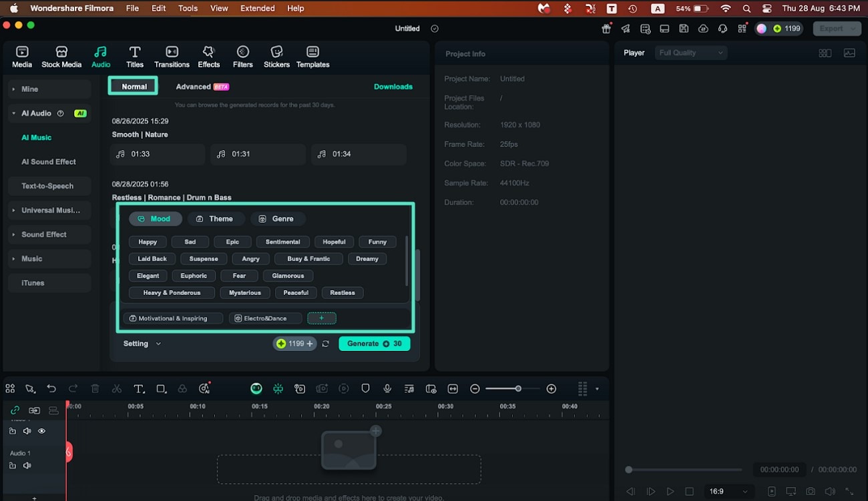Click the AI copilot robot icon

coord(256,389)
